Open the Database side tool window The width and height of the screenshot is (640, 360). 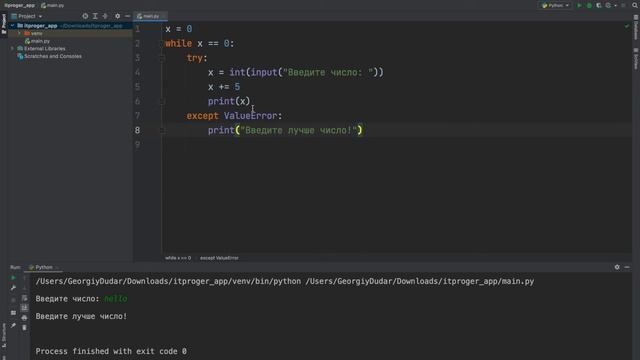pos(636,28)
